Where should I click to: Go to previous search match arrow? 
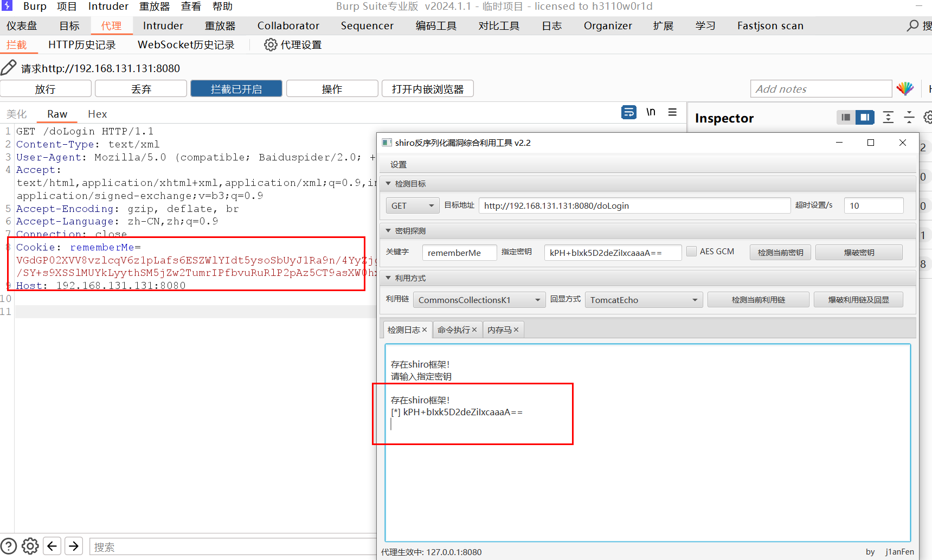point(52,546)
